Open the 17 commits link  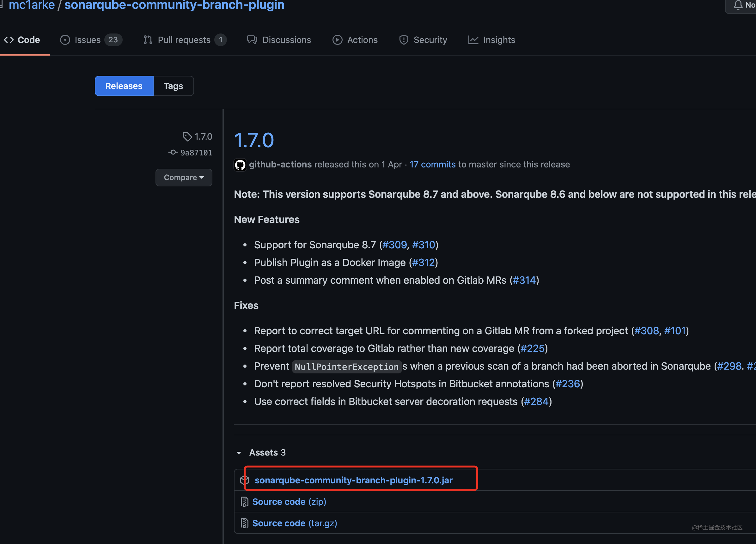432,164
